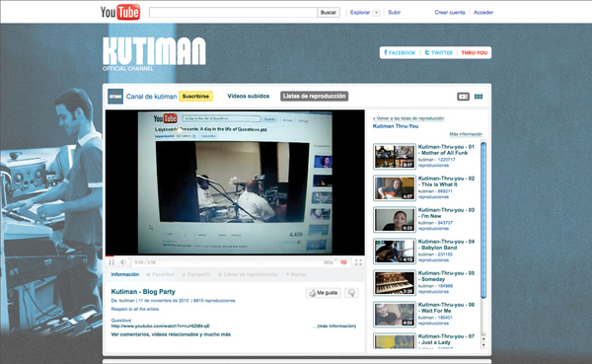Open the Videos subidos tab
Screen dimensions: 592x364
click(x=249, y=96)
